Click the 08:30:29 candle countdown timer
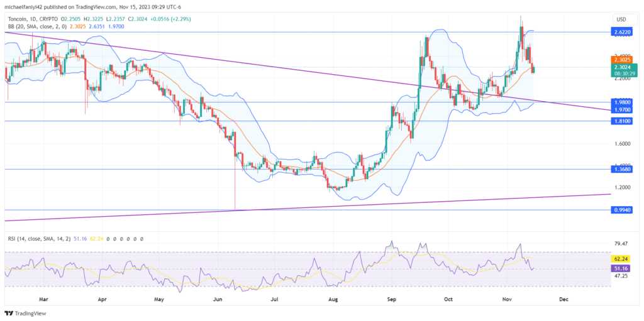The width and height of the screenshot is (644, 321). tap(625, 73)
